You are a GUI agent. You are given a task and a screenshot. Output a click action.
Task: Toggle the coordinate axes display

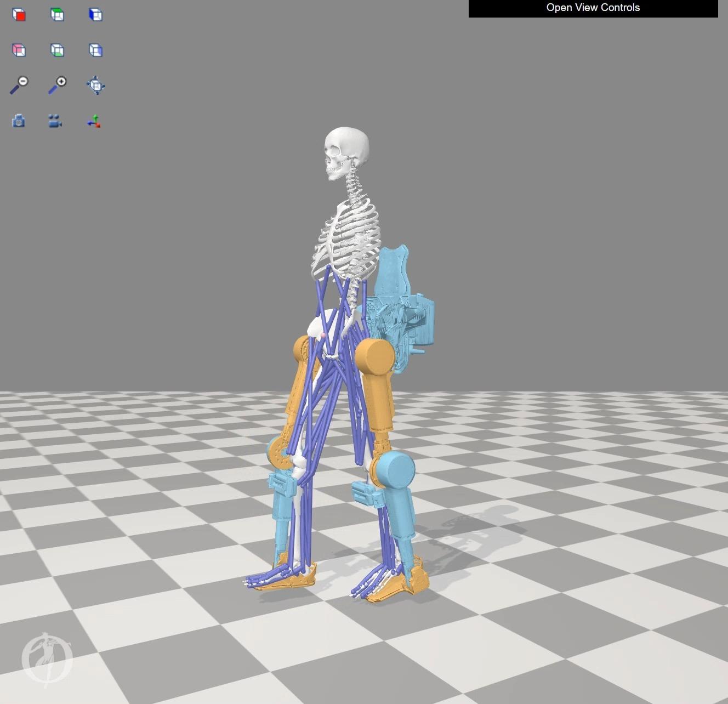click(94, 121)
